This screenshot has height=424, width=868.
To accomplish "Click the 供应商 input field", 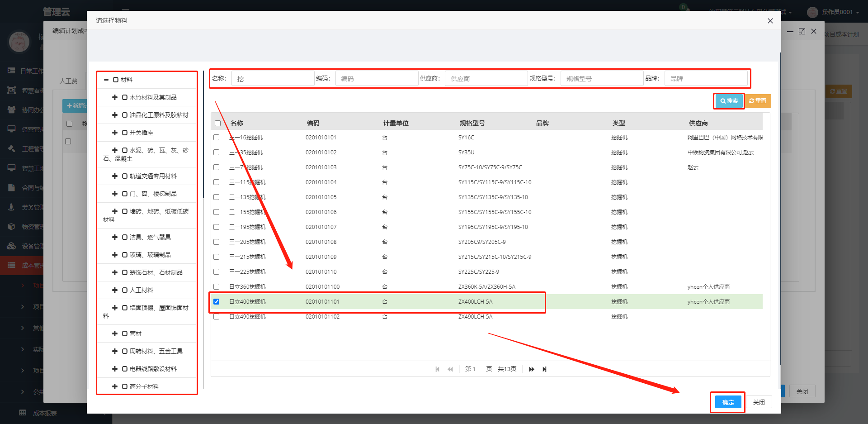I will (x=486, y=79).
